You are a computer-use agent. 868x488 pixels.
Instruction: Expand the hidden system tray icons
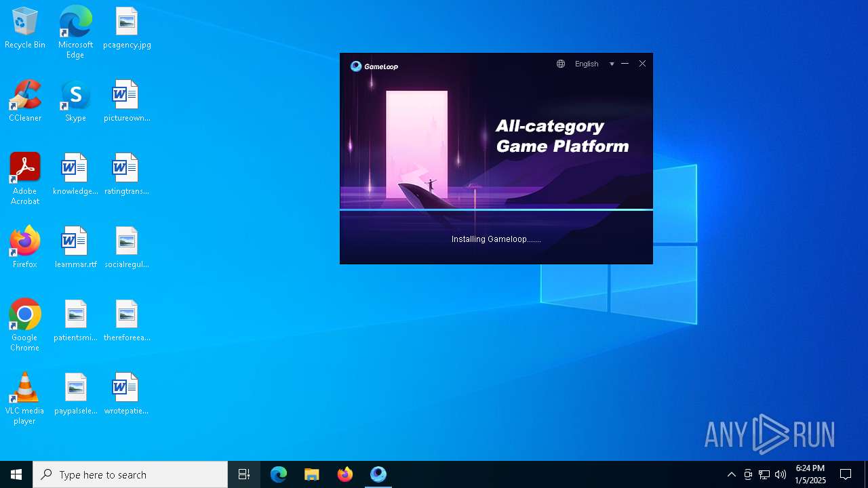pyautogui.click(x=731, y=474)
